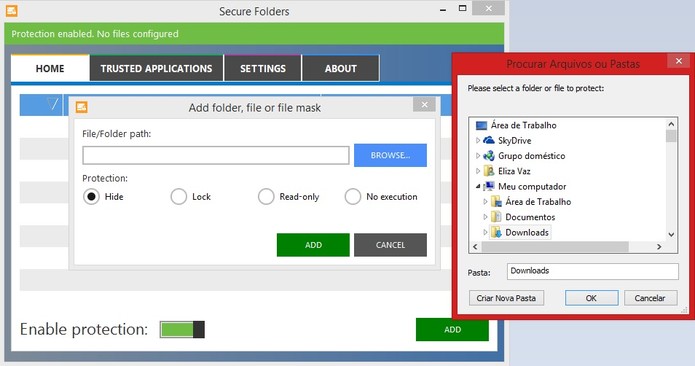Click the File/Folder path text field
The height and width of the screenshot is (366, 695).
click(216, 156)
